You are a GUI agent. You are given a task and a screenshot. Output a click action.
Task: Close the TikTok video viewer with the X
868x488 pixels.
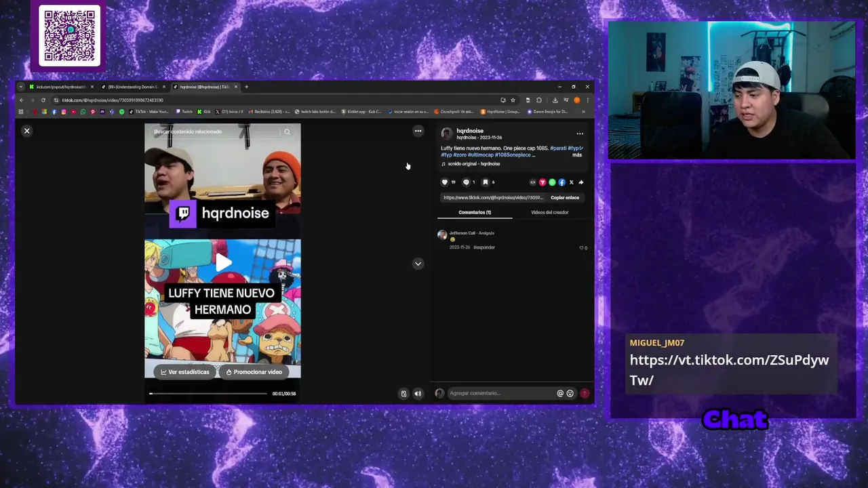point(27,131)
